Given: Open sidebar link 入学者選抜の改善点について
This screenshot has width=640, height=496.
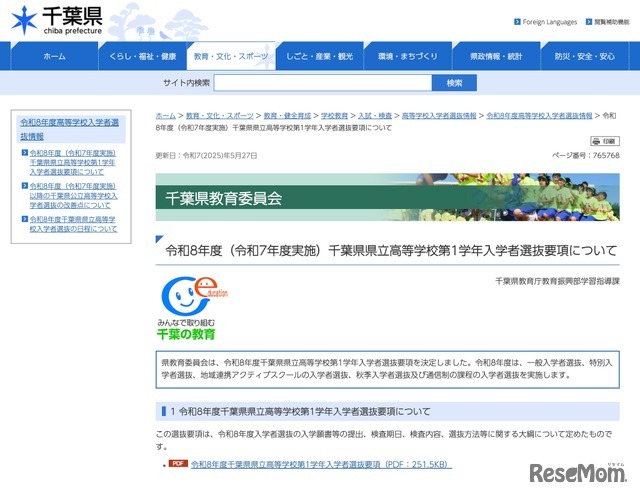Looking at the screenshot, I should 73,196.
